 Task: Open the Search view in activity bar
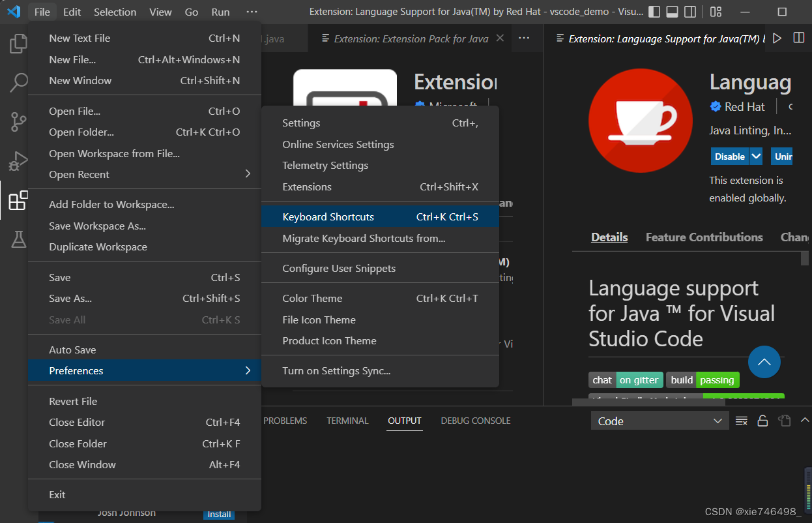click(18, 82)
